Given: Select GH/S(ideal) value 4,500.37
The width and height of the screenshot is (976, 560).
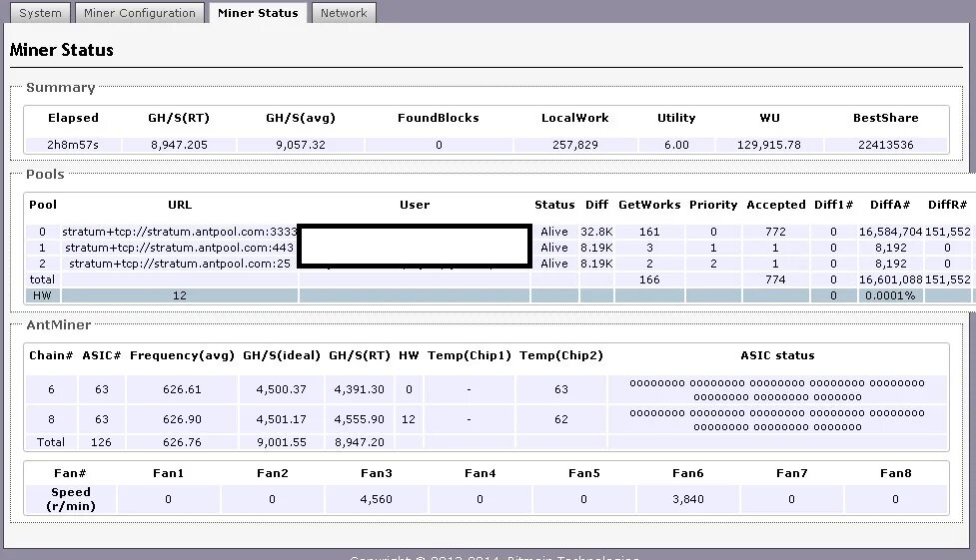Looking at the screenshot, I should [282, 389].
